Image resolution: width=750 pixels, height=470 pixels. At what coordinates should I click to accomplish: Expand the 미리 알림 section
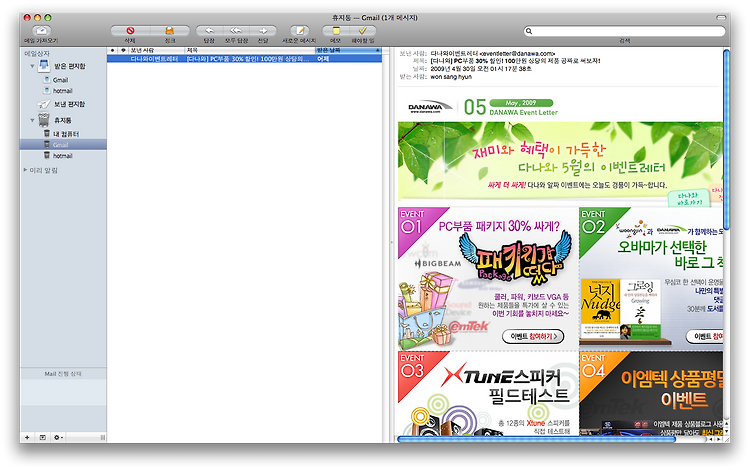point(25,170)
